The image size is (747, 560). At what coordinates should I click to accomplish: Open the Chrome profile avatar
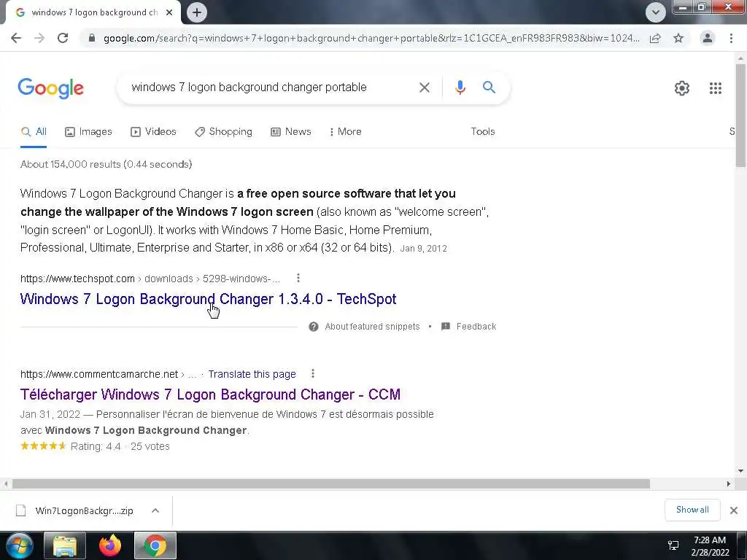708,38
